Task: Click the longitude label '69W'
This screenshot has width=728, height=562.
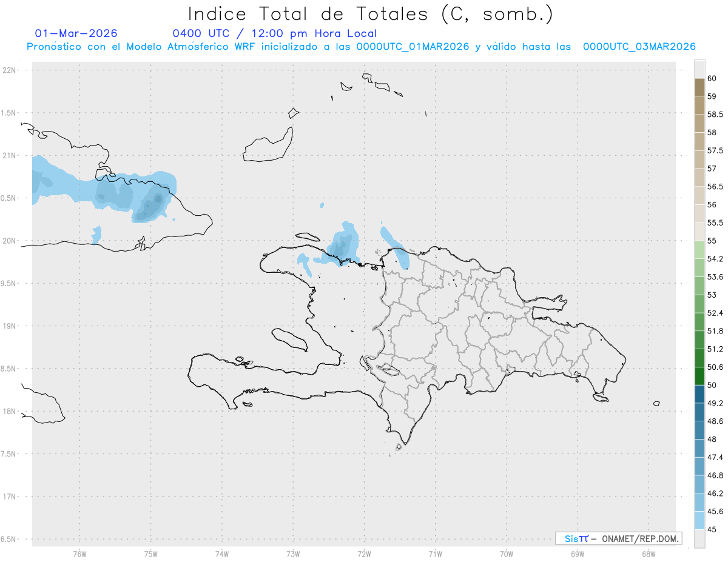Action: coord(578,554)
